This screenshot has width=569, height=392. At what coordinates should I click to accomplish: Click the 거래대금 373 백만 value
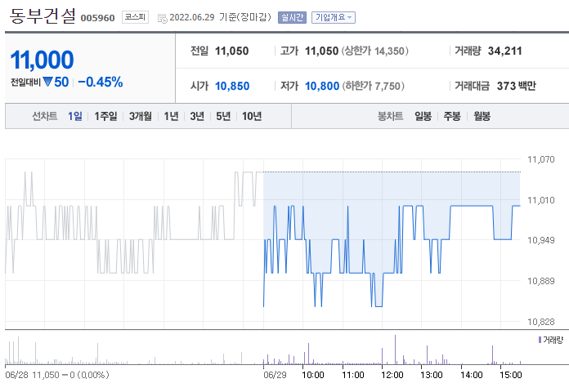pyautogui.click(x=516, y=86)
